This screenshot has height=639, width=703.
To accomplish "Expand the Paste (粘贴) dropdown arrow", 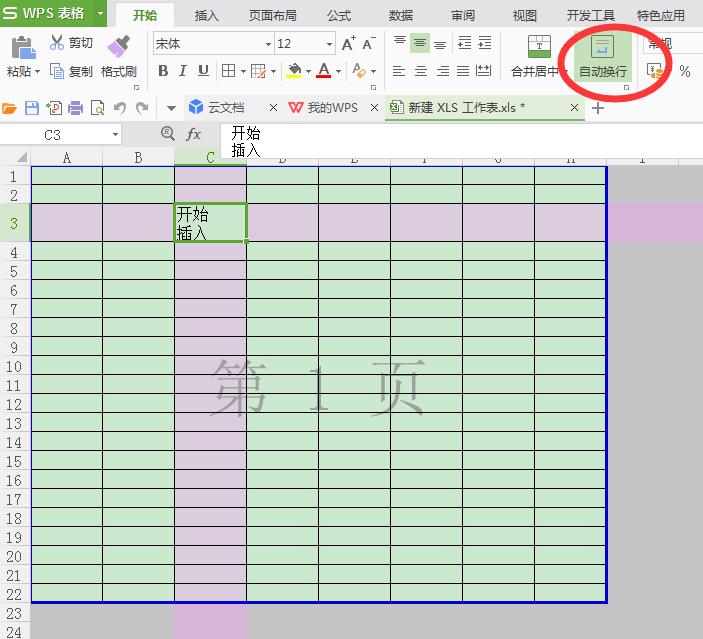I will click(x=38, y=71).
